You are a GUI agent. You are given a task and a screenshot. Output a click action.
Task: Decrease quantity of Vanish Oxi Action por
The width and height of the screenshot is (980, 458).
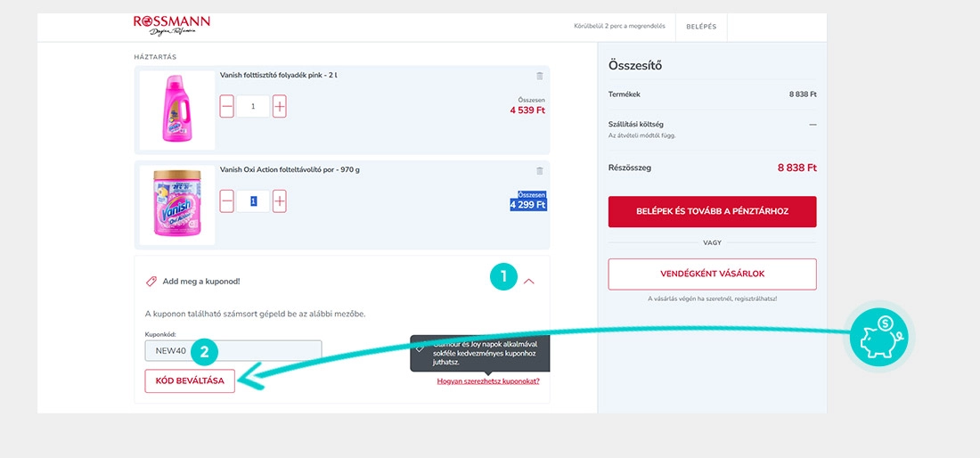tap(227, 201)
